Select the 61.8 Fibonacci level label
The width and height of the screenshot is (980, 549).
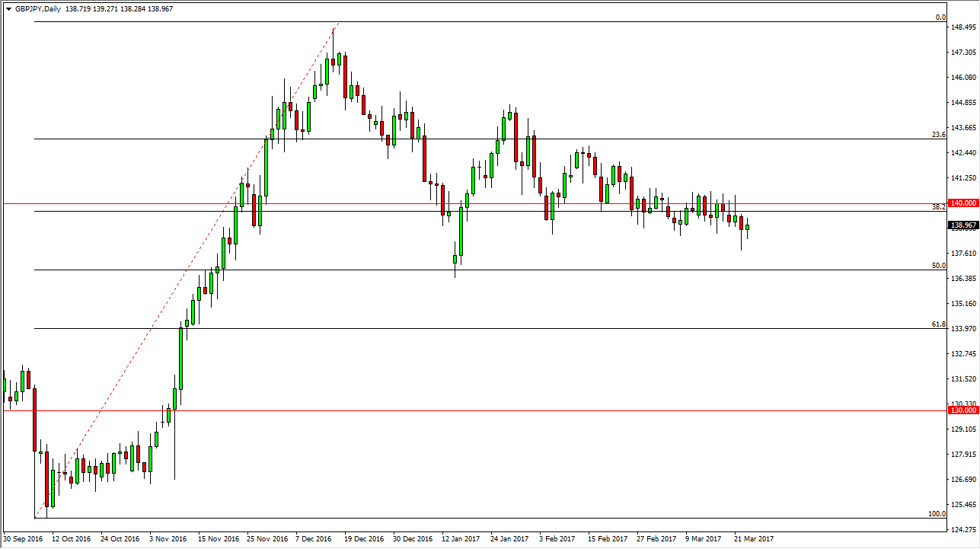(x=938, y=324)
